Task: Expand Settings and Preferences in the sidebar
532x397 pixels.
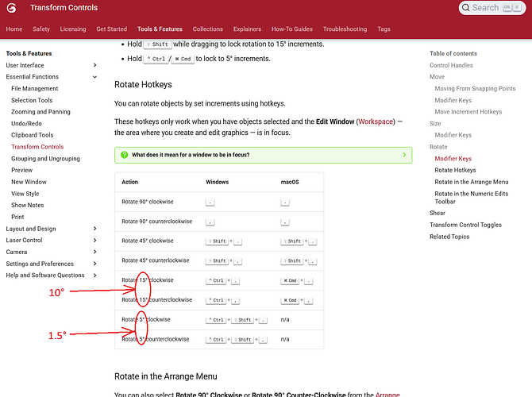Action: (x=95, y=264)
